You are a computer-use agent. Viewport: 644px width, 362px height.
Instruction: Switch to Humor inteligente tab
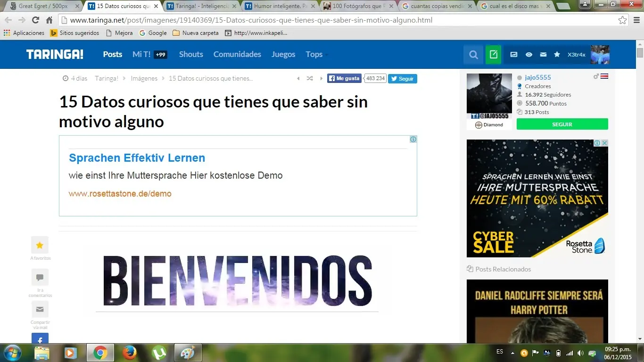[x=280, y=7]
